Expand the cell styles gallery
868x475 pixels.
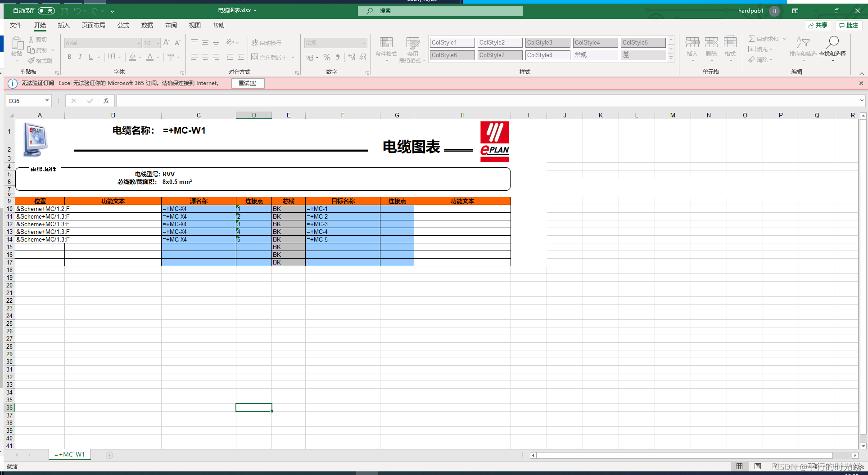[671, 58]
